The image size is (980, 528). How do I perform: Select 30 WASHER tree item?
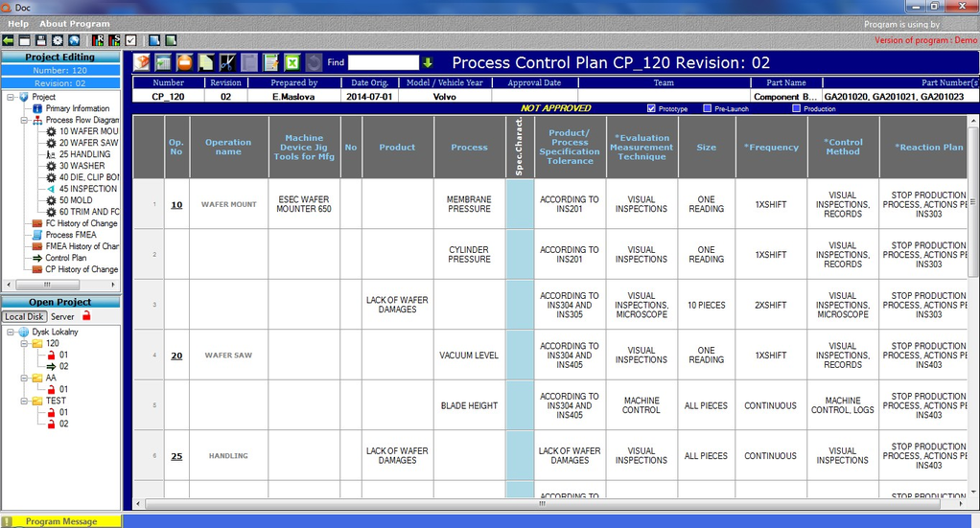click(x=82, y=166)
